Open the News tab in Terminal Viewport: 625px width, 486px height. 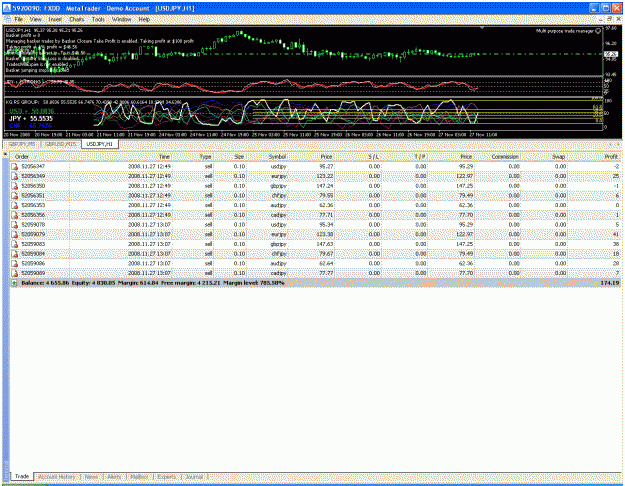pyautogui.click(x=91, y=477)
